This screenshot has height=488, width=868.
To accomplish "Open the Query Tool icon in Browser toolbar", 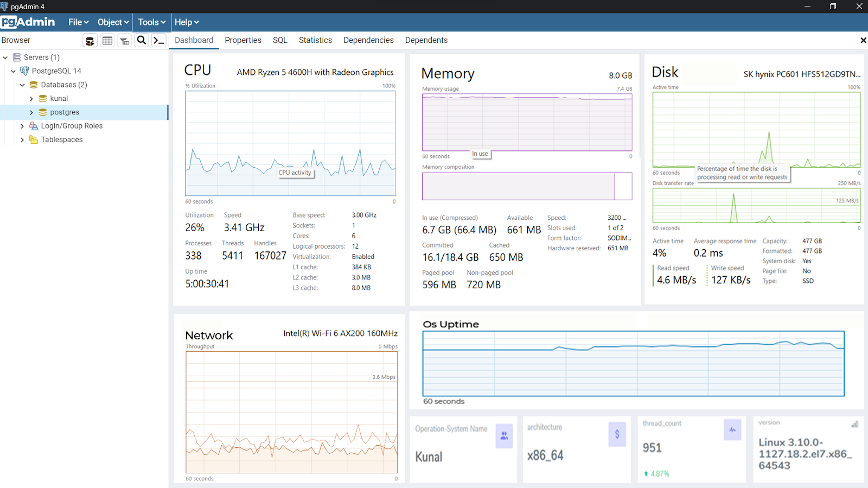I will (x=90, y=41).
